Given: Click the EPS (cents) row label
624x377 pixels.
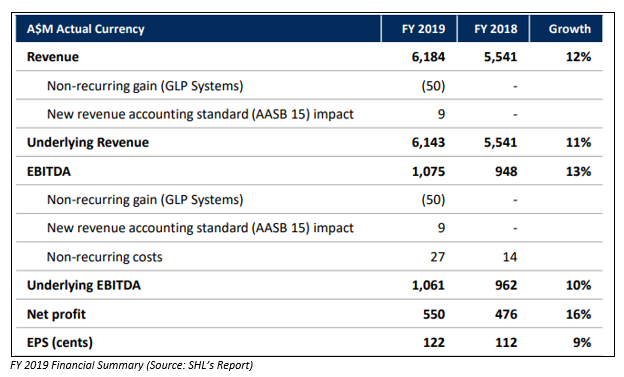Looking at the screenshot, I should [x=60, y=342].
